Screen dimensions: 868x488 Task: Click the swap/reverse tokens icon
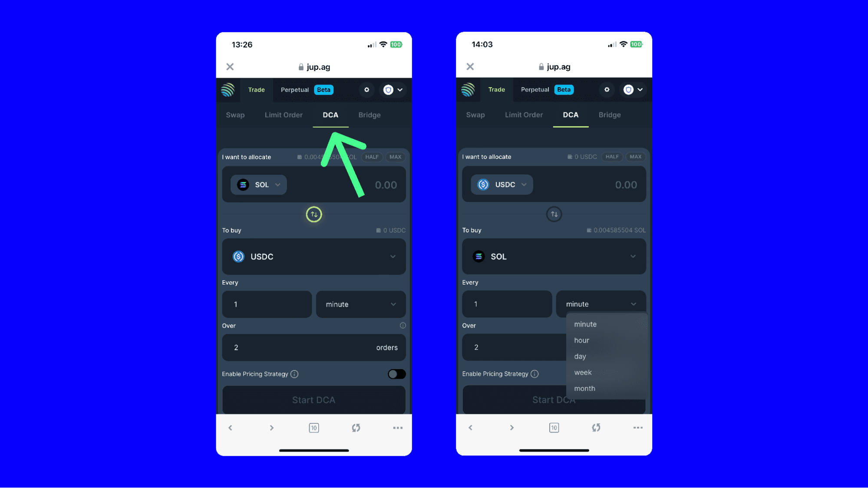pyautogui.click(x=314, y=214)
